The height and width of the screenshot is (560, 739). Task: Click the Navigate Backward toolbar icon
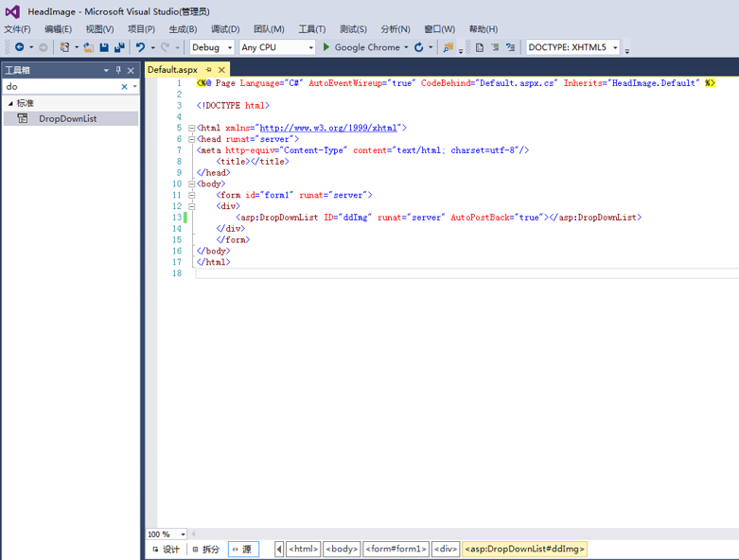[x=19, y=47]
